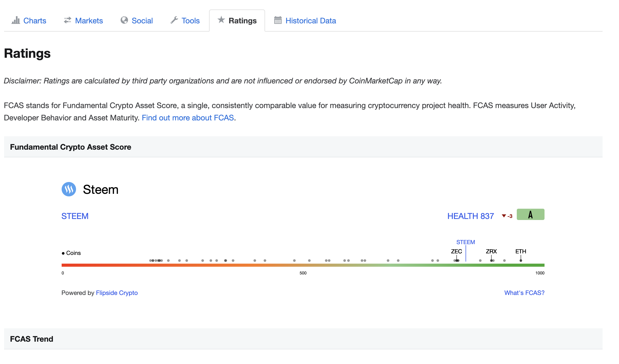
Task: Click the globe icon beside Social
Action: [124, 20]
